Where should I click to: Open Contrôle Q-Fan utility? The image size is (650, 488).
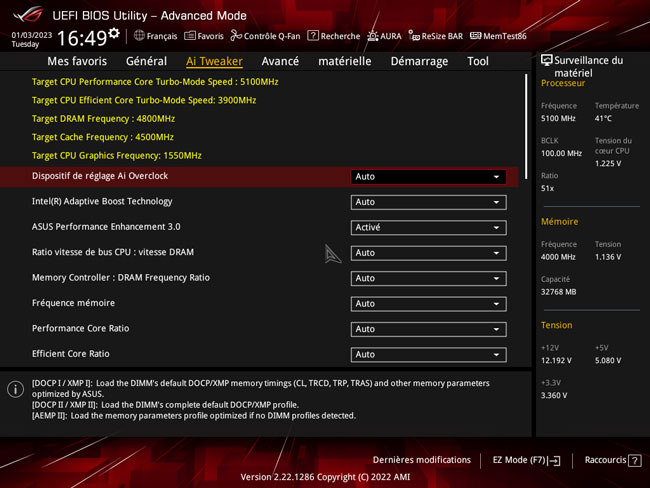pos(265,36)
